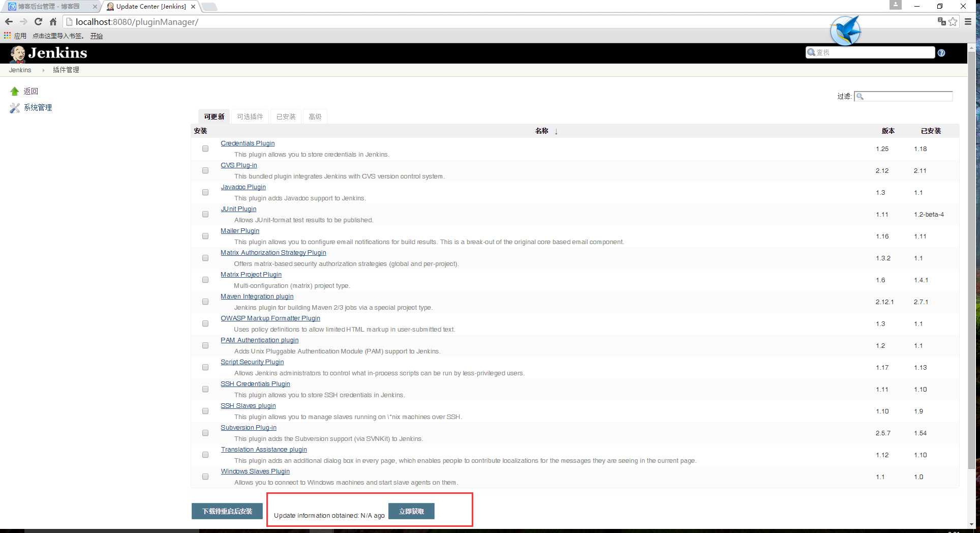The image size is (980, 533).
Task: Bookmark the page with the star icon
Action: pos(953,21)
